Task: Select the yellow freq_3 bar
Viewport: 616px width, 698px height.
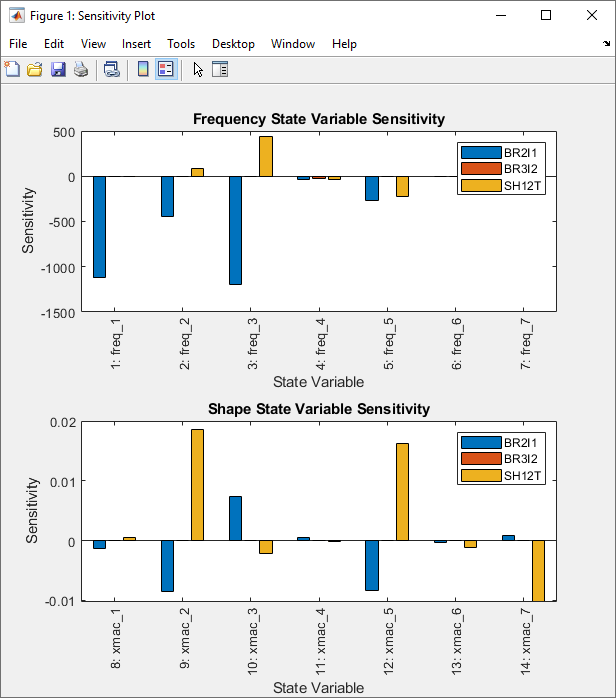Action: [x=266, y=156]
